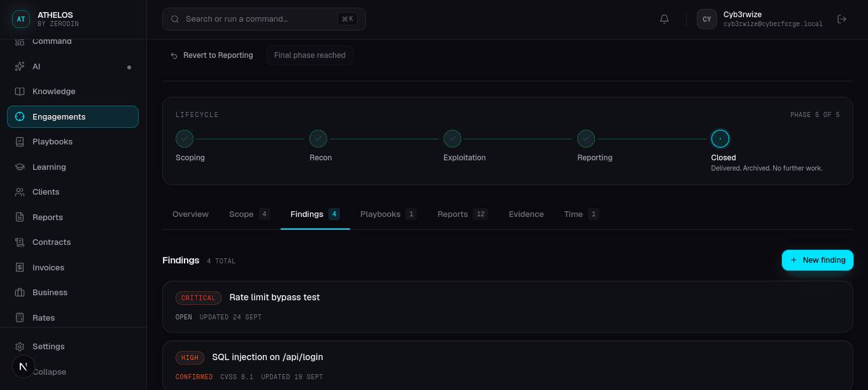Click the sign-out arrow icon
This screenshot has width=868, height=390.
tap(842, 19)
